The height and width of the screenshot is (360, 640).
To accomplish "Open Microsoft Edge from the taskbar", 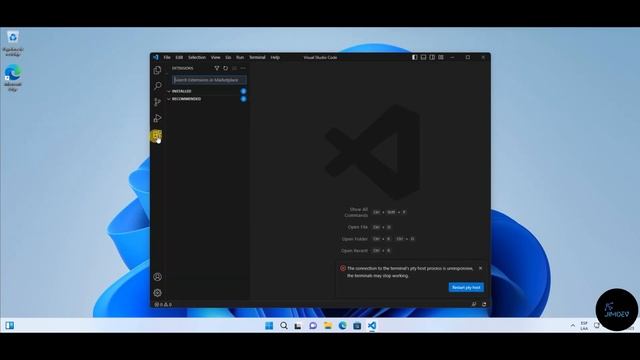I will coord(342,325).
